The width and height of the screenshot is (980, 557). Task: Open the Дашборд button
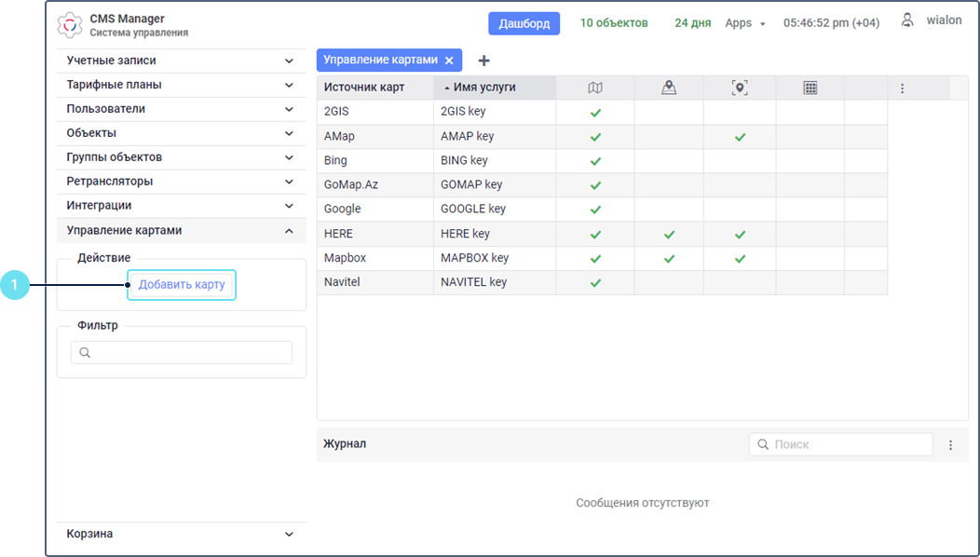[524, 23]
